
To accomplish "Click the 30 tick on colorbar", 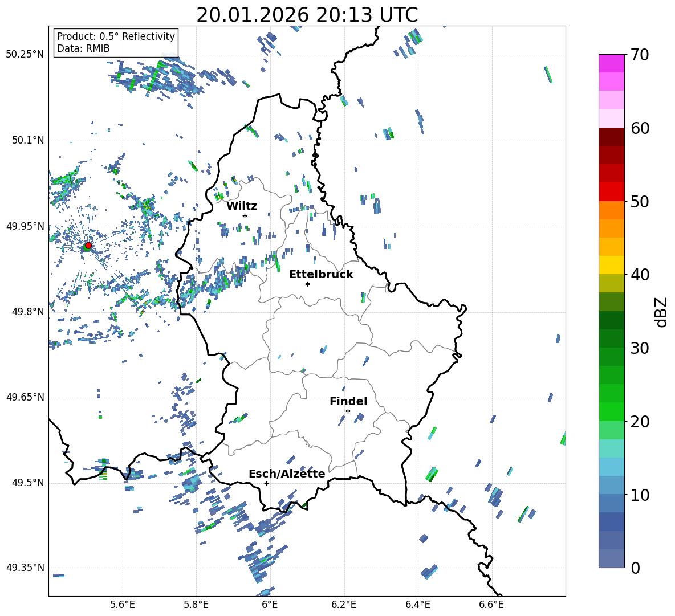I will tap(639, 348).
